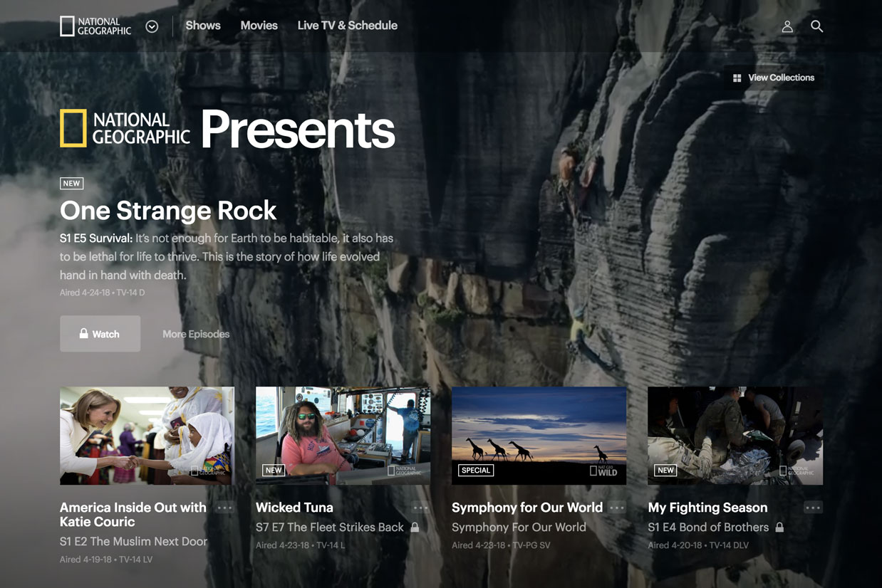Image resolution: width=882 pixels, height=588 pixels.
Task: Click the One Strange Rock title
Action: point(168,211)
